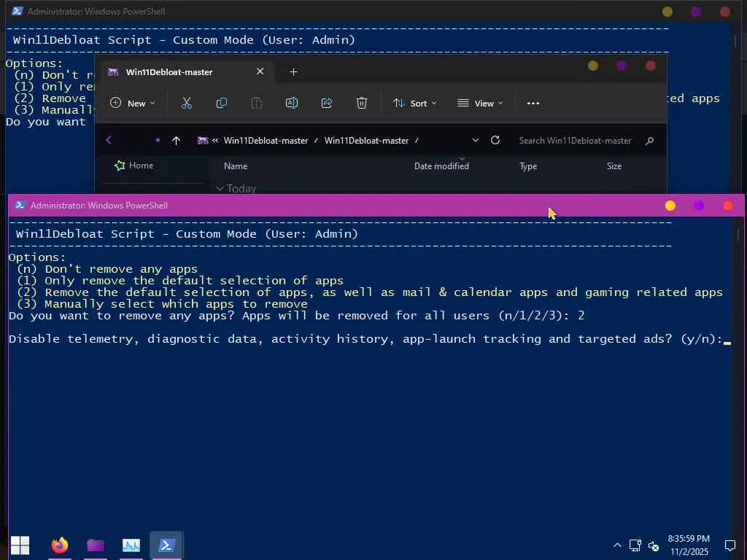Click the Rename icon in File Explorer toolbar
The height and width of the screenshot is (560, 747).
pyautogui.click(x=292, y=103)
